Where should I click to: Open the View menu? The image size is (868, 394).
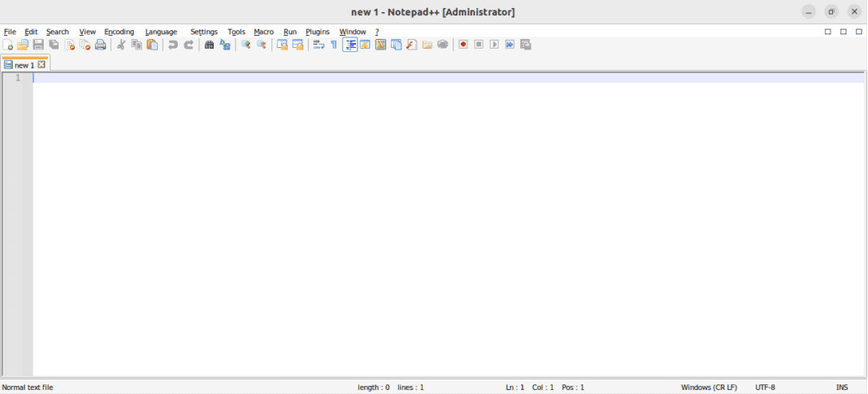coord(88,32)
